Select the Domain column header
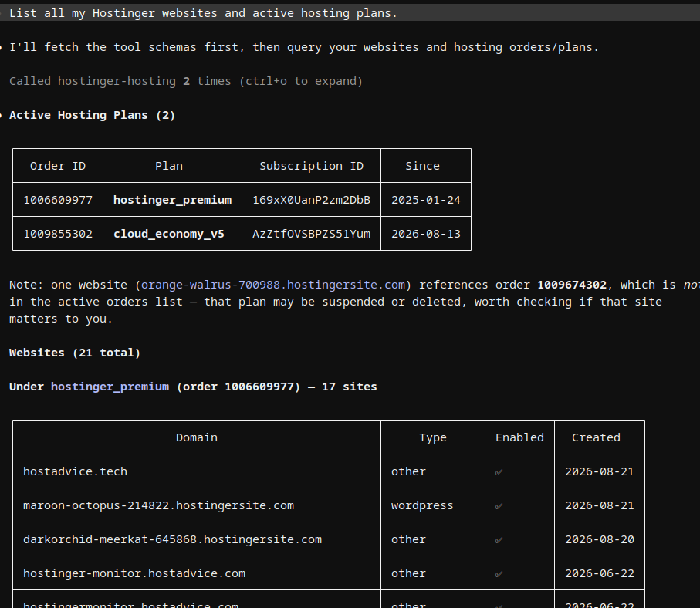This screenshot has height=608, width=700. coord(197,437)
